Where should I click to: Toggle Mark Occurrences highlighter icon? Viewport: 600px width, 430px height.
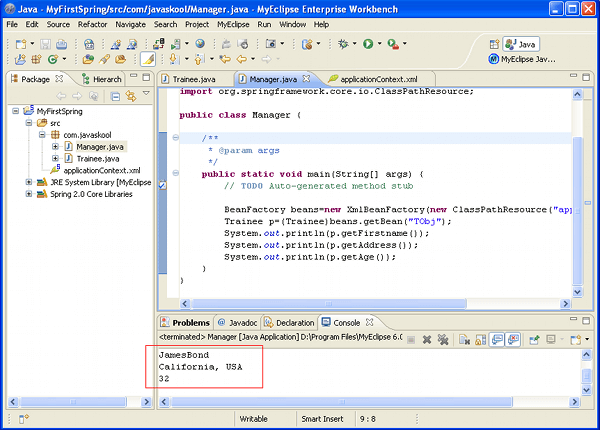click(148, 59)
